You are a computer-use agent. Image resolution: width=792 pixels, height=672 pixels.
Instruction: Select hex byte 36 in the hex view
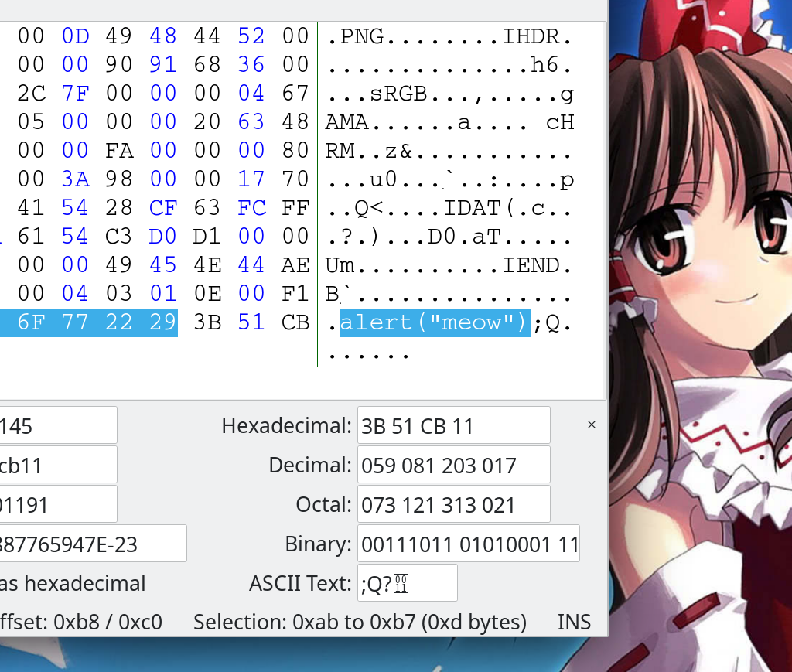pos(251,65)
